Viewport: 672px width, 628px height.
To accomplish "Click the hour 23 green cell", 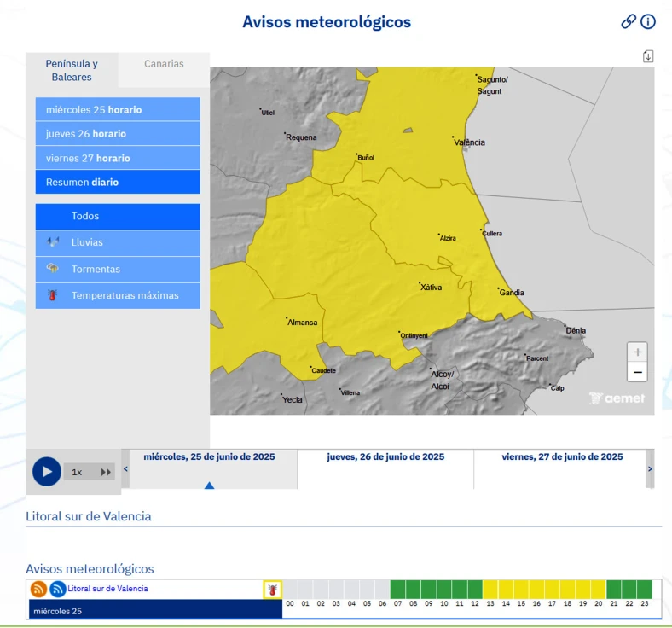I will click(x=645, y=590).
